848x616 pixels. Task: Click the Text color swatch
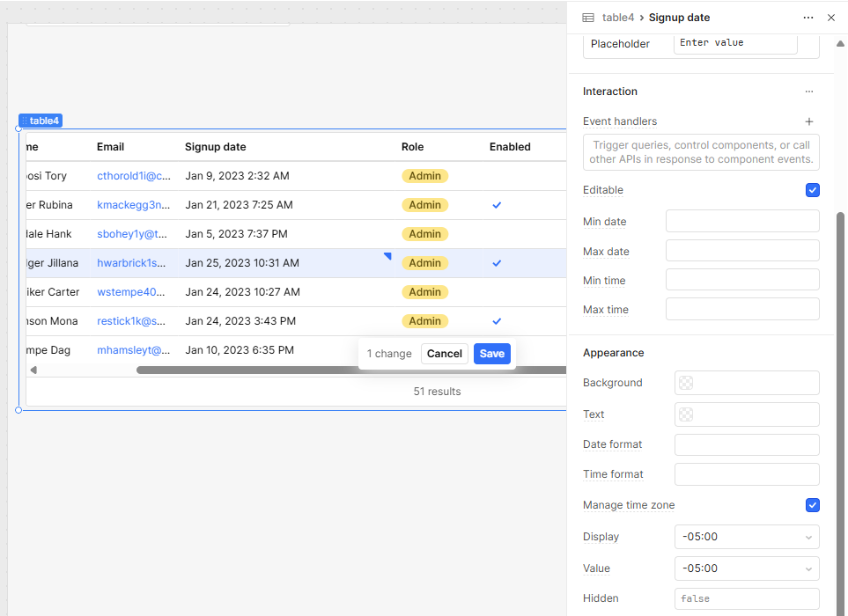click(x=686, y=414)
